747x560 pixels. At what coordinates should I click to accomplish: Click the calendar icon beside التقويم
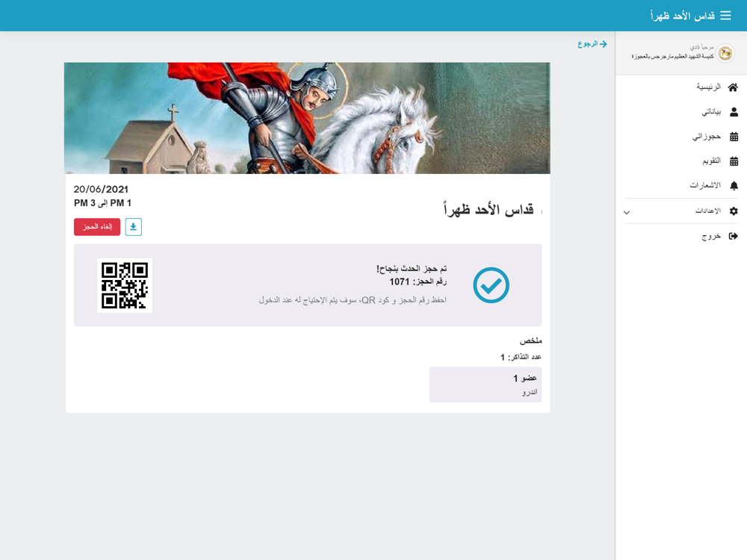point(734,161)
